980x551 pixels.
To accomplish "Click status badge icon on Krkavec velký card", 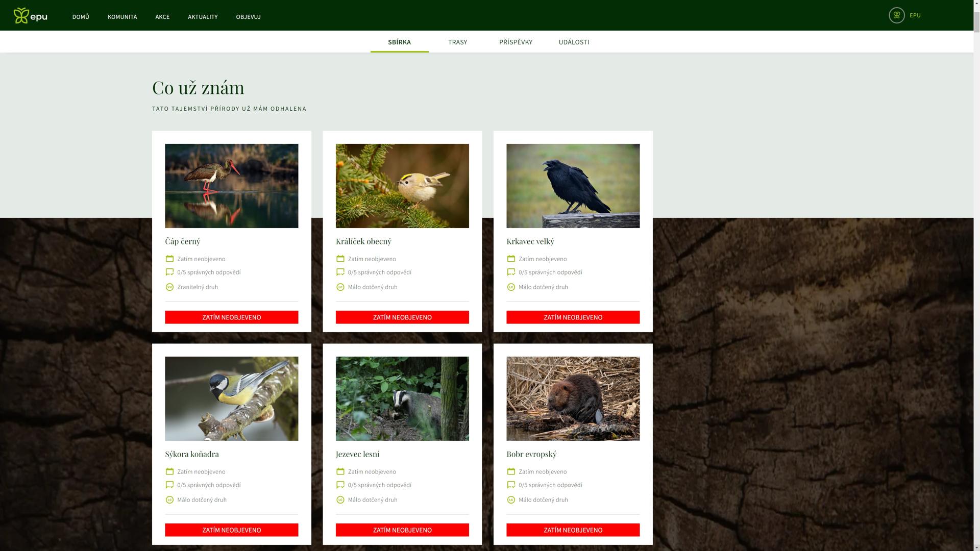I will (511, 287).
